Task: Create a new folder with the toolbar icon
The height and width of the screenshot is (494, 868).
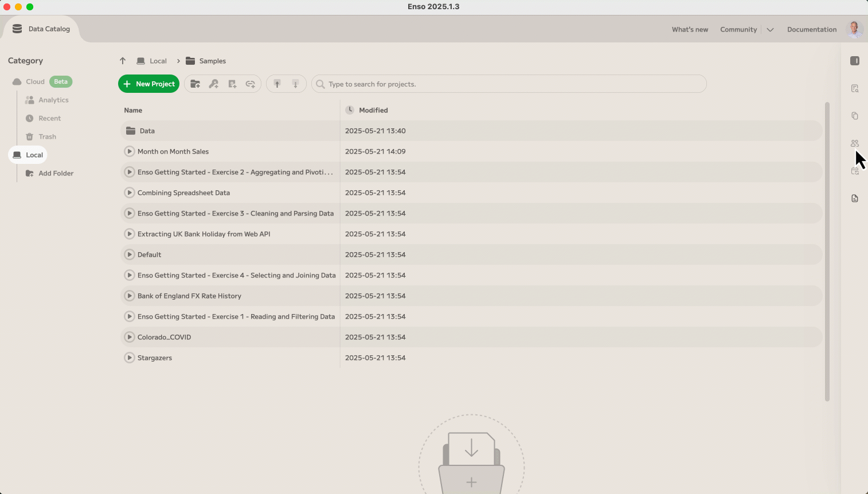Action: click(196, 84)
